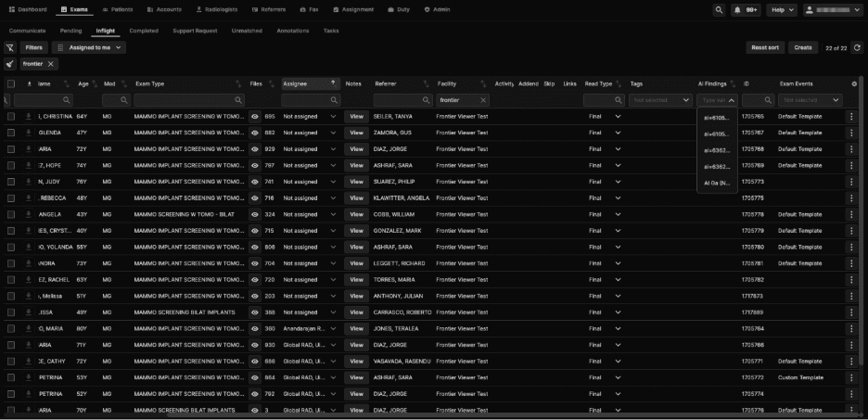Sort the Read Type column
The width and height of the screenshot is (868, 420).
[x=619, y=84]
